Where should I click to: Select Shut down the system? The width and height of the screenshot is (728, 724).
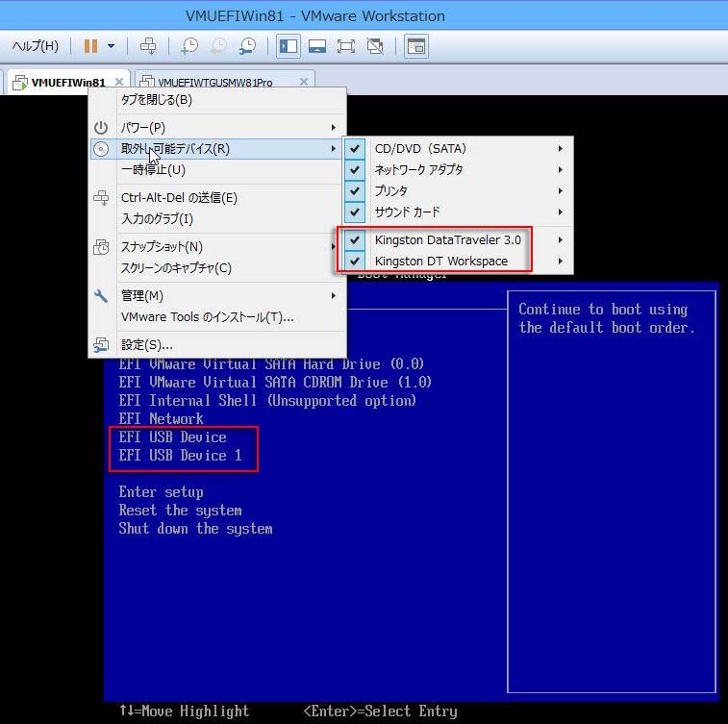click(195, 529)
